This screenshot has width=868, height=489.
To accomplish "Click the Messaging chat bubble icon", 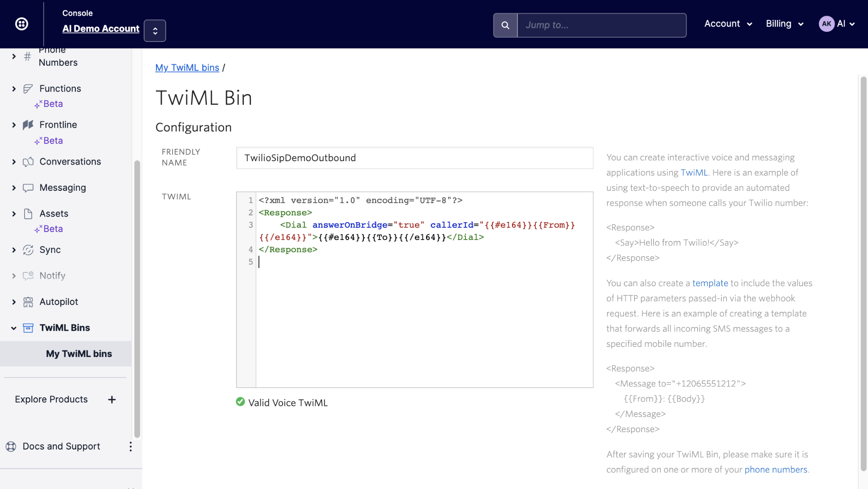I will point(28,188).
